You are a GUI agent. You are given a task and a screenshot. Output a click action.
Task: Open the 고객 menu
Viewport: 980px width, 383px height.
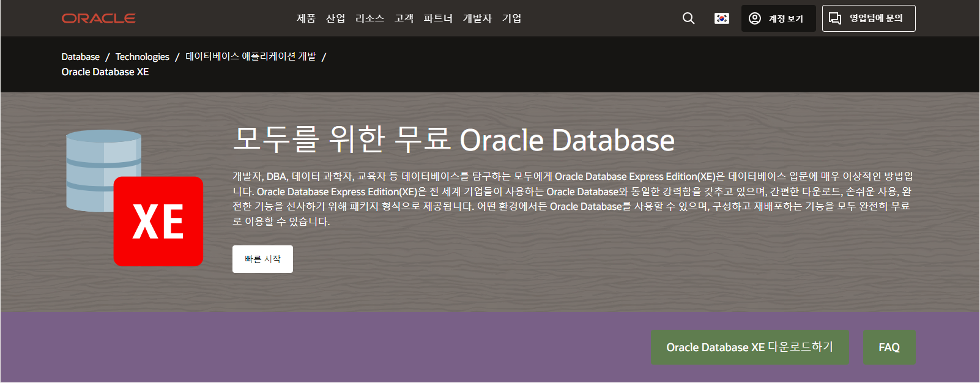pos(404,18)
